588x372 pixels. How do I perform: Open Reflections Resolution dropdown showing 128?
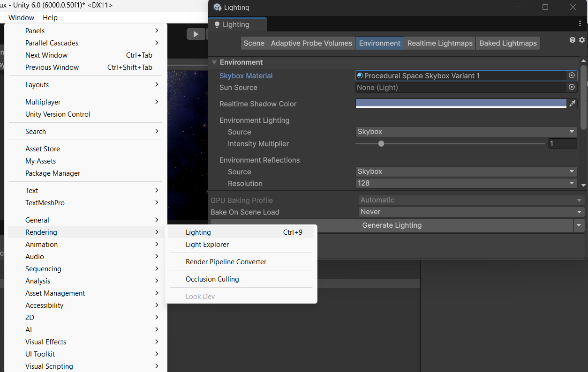pos(466,183)
